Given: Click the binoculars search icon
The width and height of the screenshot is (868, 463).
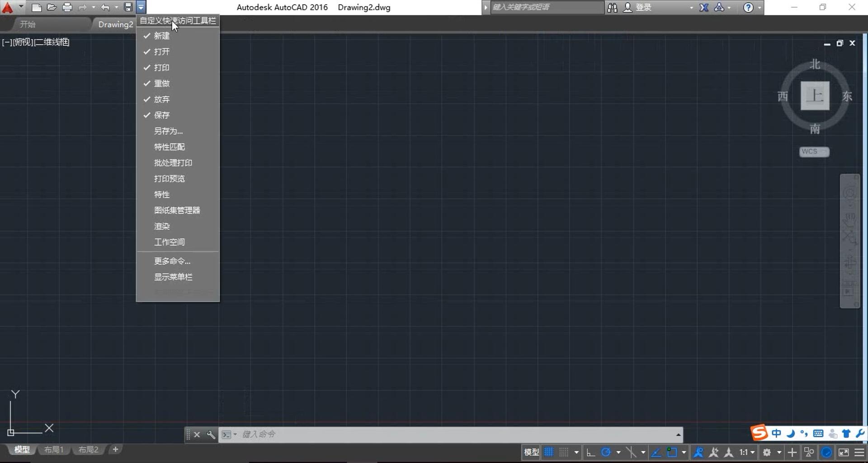Looking at the screenshot, I should [x=612, y=7].
